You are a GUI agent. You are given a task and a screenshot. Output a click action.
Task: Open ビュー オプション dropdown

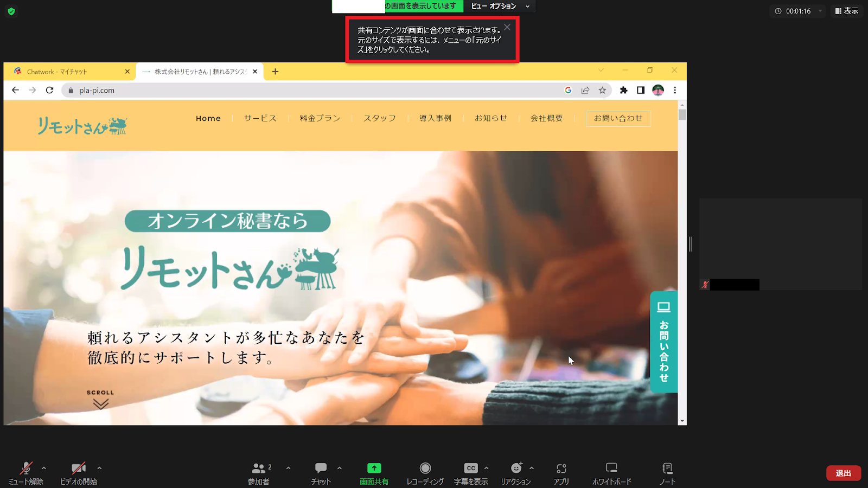tap(500, 6)
